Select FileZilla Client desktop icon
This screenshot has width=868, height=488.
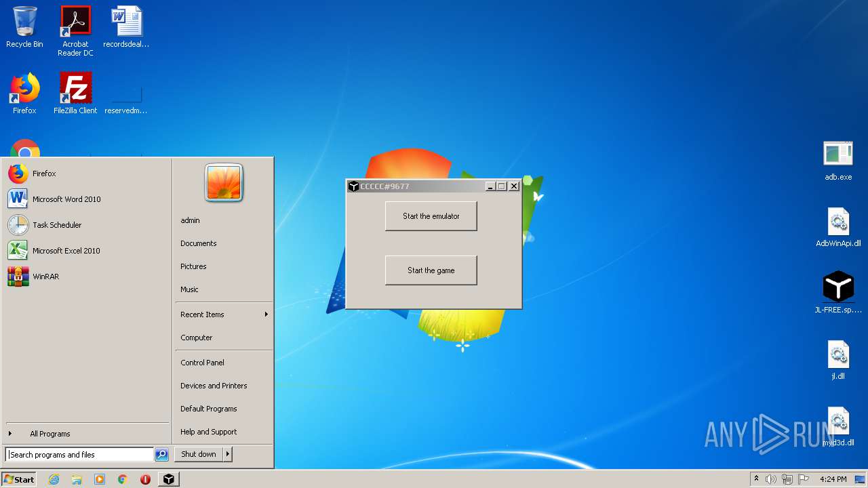(75, 94)
